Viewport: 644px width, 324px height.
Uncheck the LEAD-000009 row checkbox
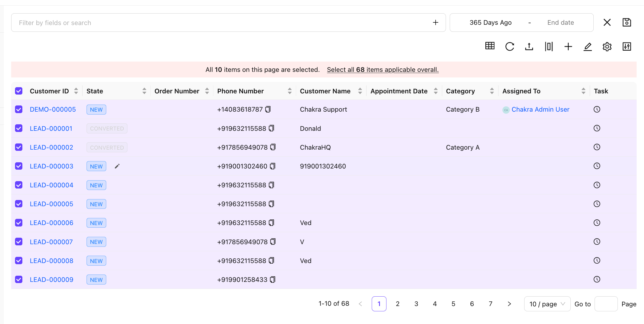pos(19,279)
